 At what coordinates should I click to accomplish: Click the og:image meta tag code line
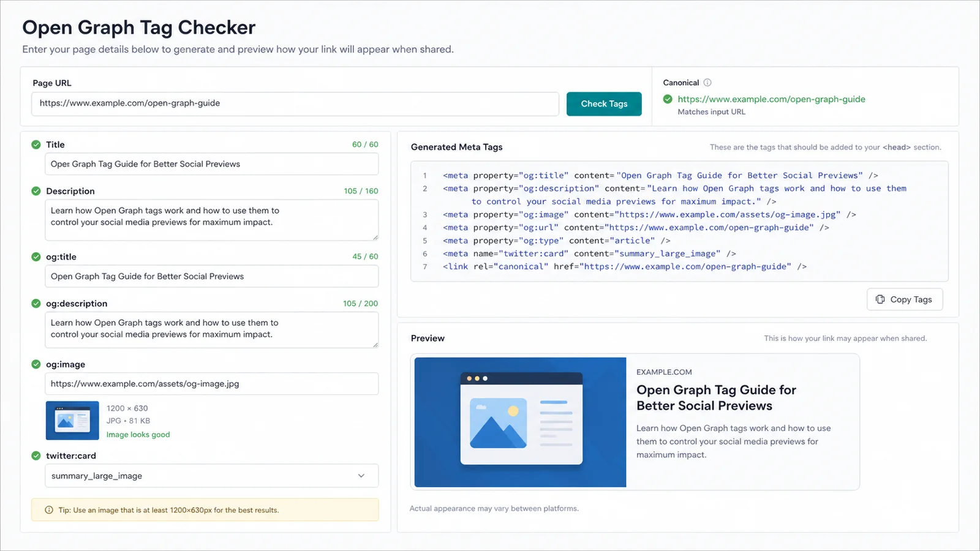(649, 215)
